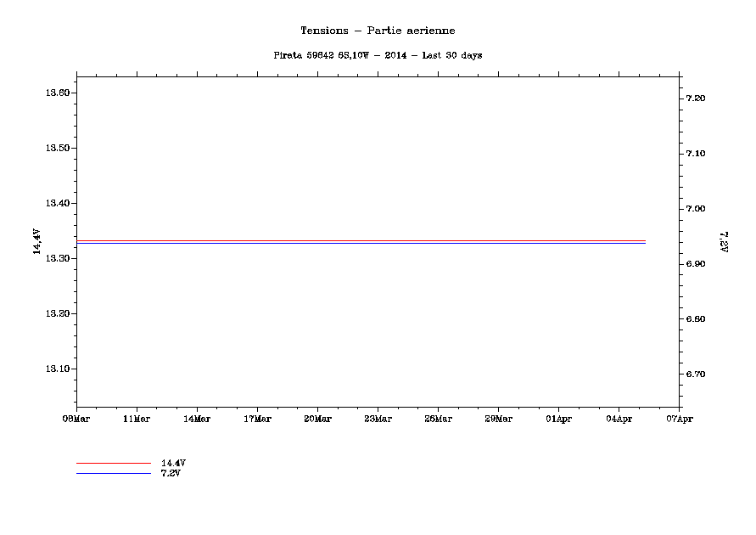Click the 13.60 value on the left axis
756x535 pixels.
57,93
